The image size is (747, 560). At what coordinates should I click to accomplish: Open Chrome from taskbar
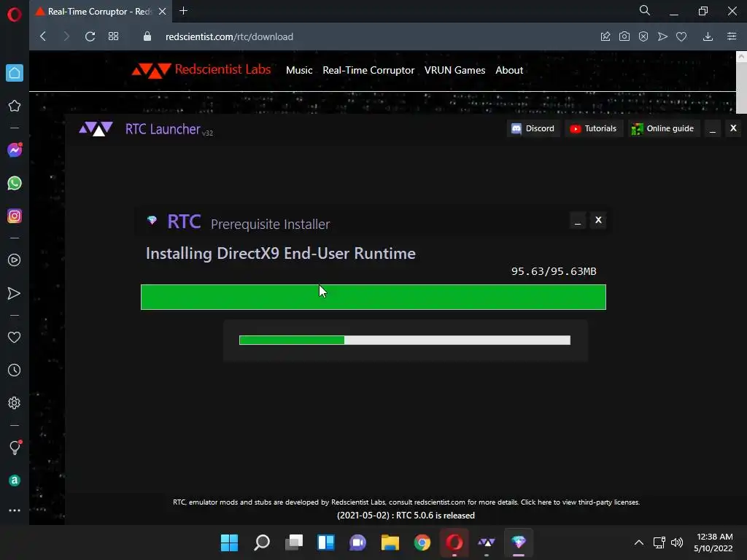422,542
